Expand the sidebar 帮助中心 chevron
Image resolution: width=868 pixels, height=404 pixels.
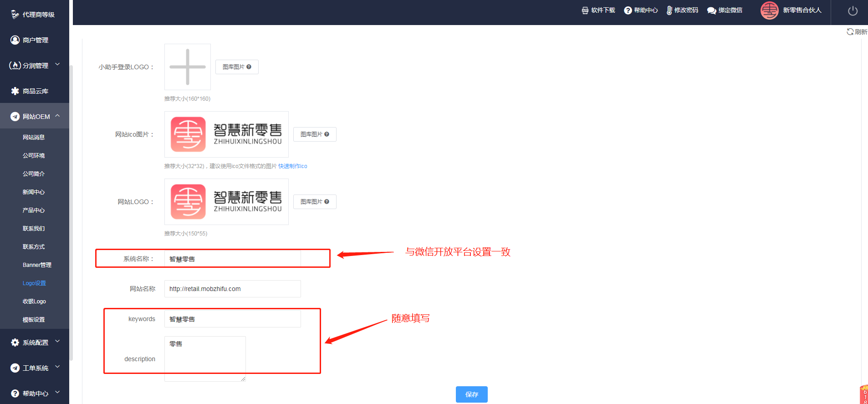(57, 392)
